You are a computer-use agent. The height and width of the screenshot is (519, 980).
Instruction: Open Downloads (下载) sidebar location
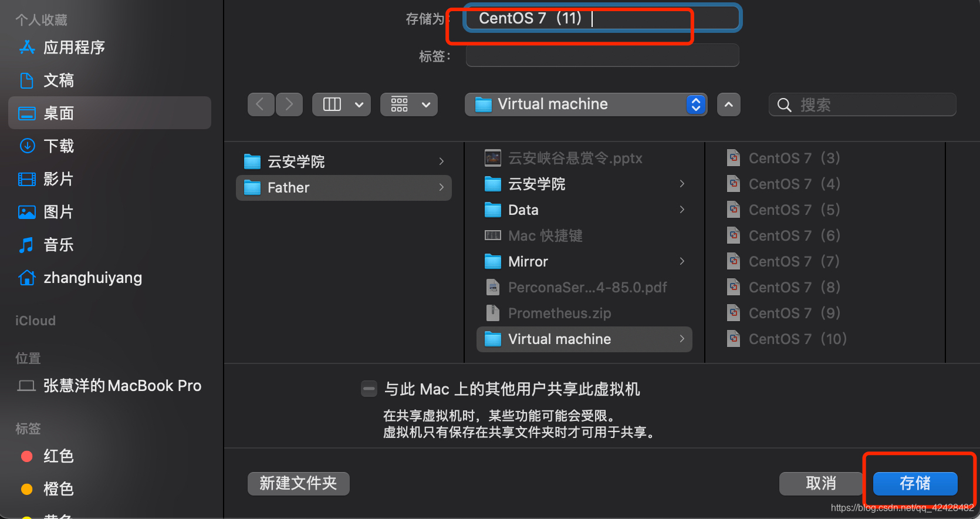click(109, 146)
